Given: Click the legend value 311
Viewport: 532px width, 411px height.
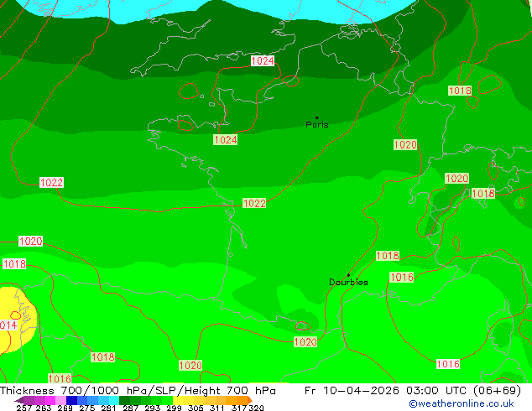Looking at the screenshot, I should tap(217, 408).
